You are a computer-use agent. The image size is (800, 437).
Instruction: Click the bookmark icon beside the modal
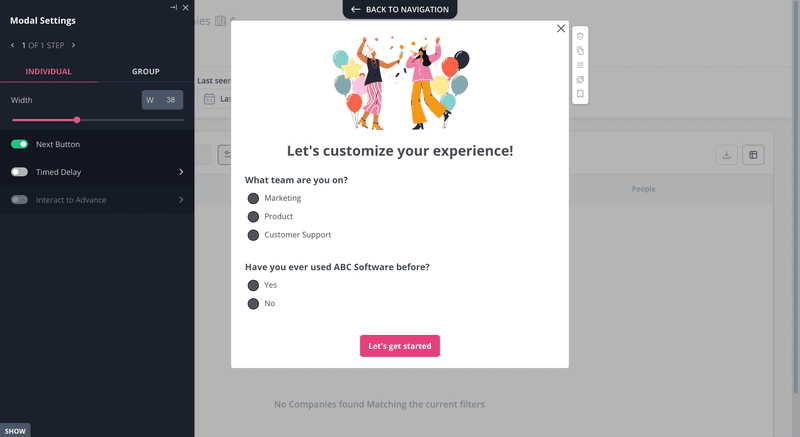click(x=580, y=94)
